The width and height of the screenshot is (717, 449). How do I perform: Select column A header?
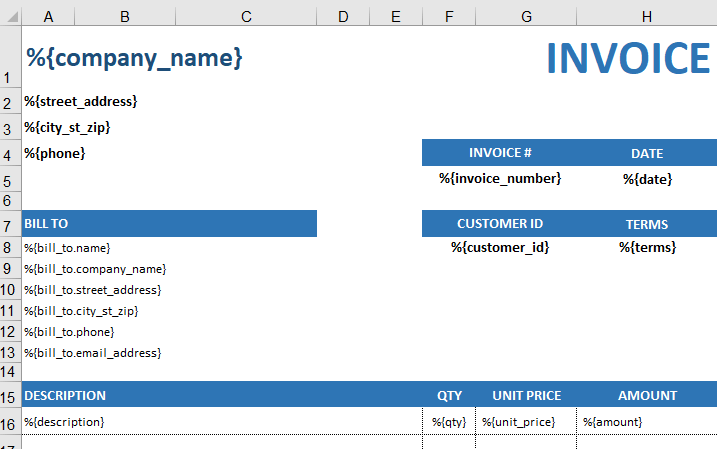coord(48,17)
